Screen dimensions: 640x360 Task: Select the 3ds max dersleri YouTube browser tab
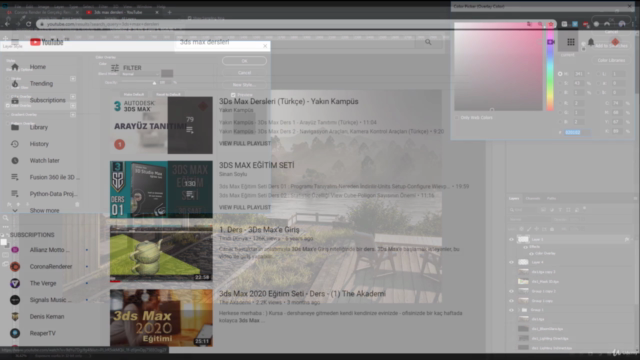pyautogui.click(x=122, y=12)
